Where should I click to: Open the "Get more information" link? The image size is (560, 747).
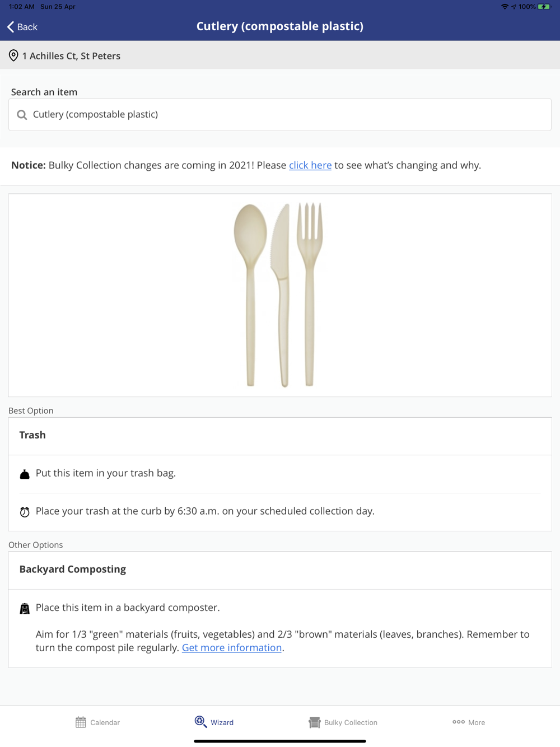tap(232, 648)
